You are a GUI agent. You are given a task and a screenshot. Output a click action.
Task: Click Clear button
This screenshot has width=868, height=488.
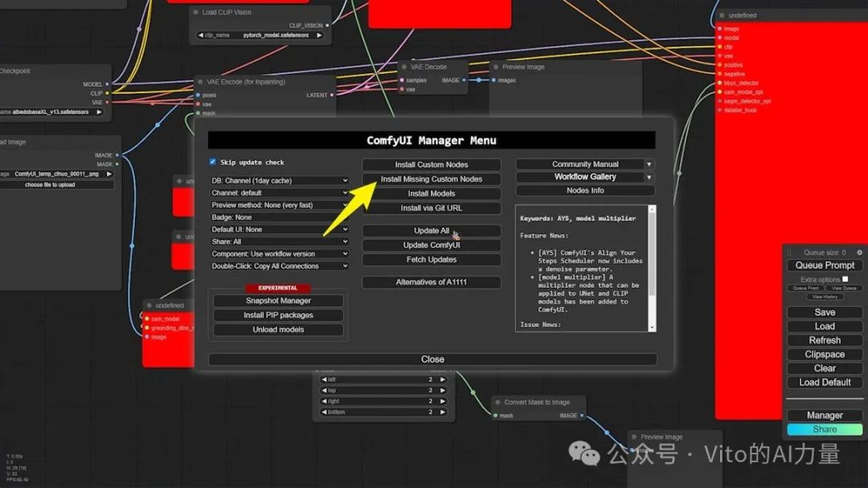point(825,368)
